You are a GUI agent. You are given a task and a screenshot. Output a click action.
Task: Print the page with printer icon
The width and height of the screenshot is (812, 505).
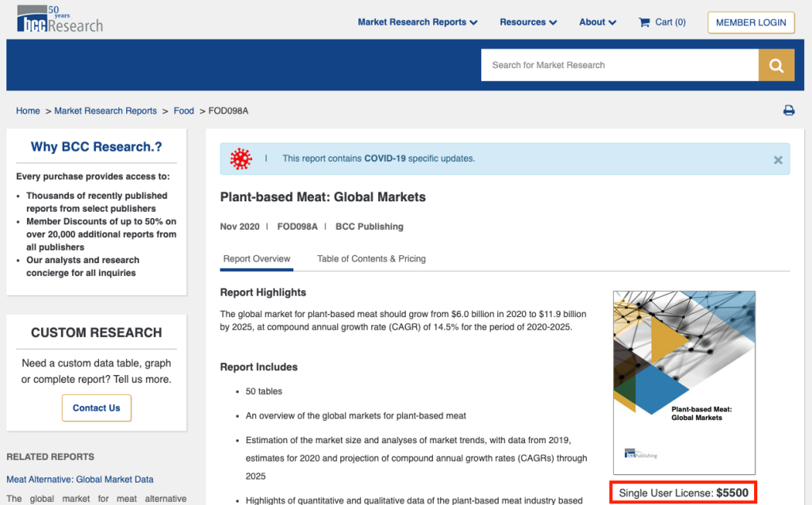[789, 110]
